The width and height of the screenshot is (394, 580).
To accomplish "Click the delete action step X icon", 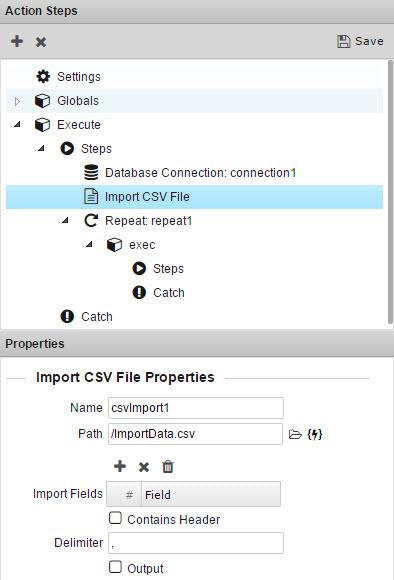I will (x=41, y=42).
